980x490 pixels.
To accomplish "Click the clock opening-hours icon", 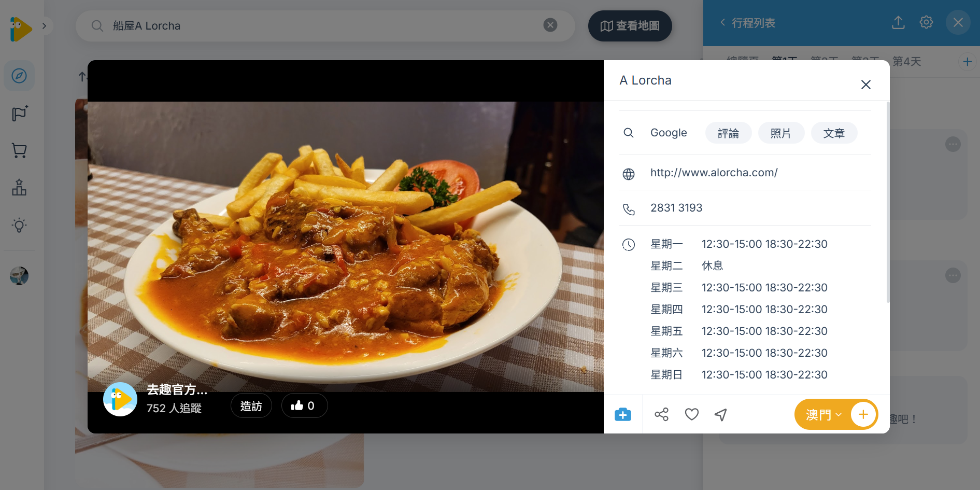I will tap(628, 245).
